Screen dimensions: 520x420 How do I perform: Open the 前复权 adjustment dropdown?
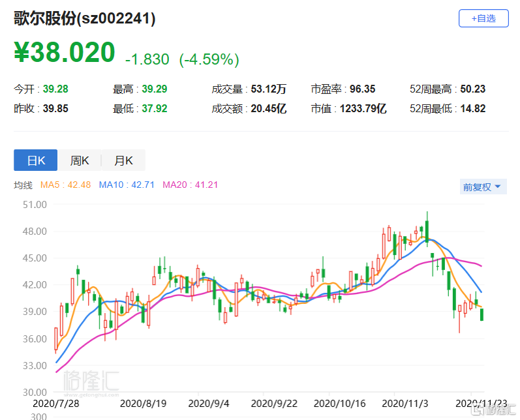click(x=483, y=187)
